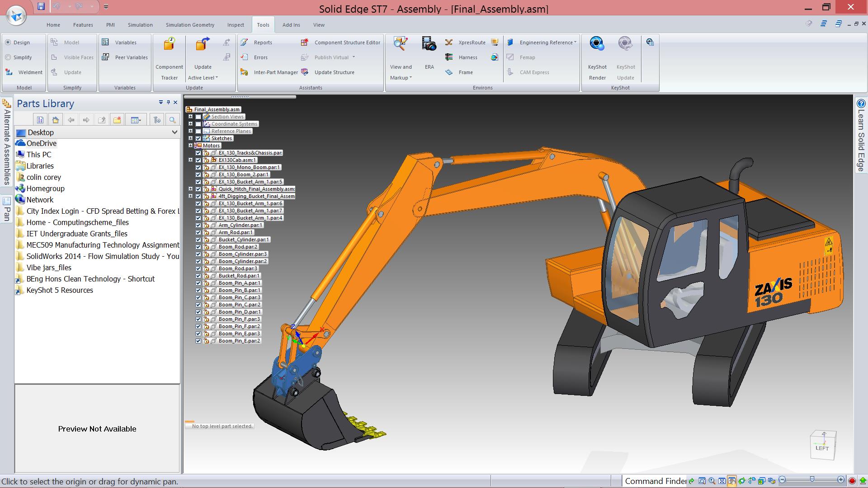The image size is (868, 488).
Task: Launch KeyShot Render
Action: (x=597, y=59)
